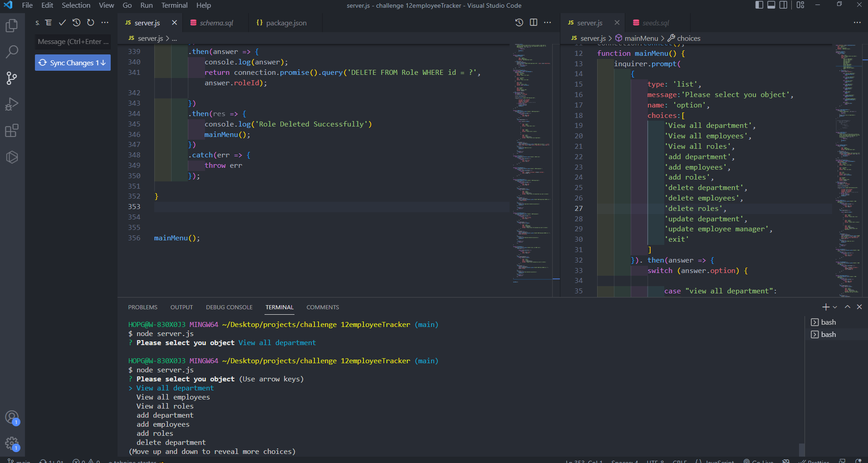Switch to the schema.sql tab
The height and width of the screenshot is (463, 868).
[216, 22]
